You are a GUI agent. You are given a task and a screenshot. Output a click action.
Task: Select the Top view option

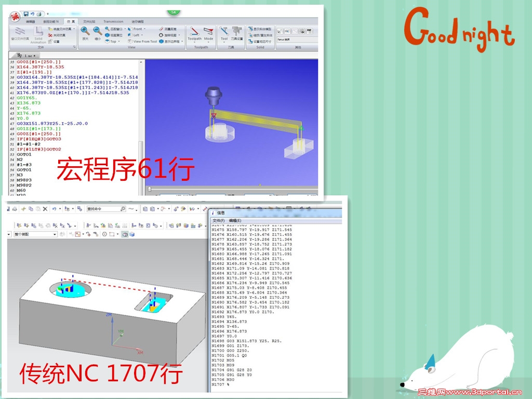(x=112, y=42)
